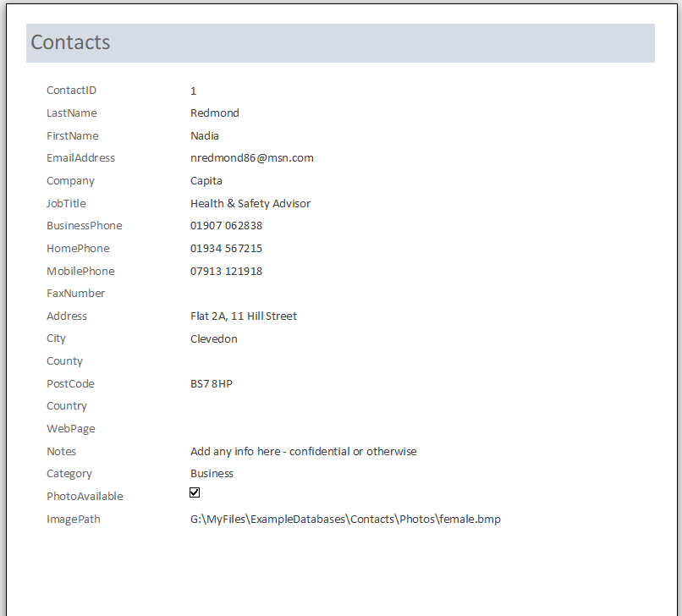Click the County field label

(x=65, y=361)
